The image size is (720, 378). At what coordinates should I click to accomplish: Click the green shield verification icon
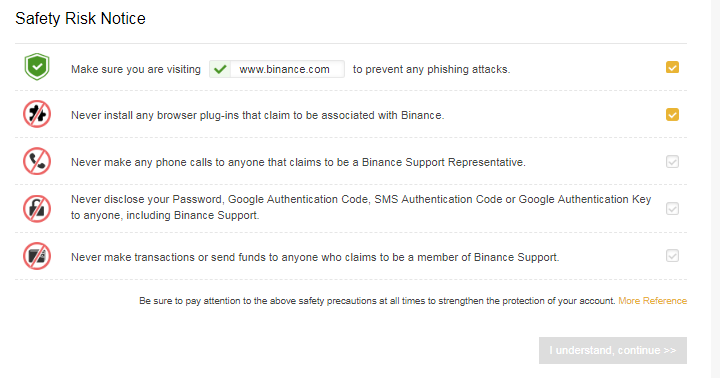click(x=37, y=67)
